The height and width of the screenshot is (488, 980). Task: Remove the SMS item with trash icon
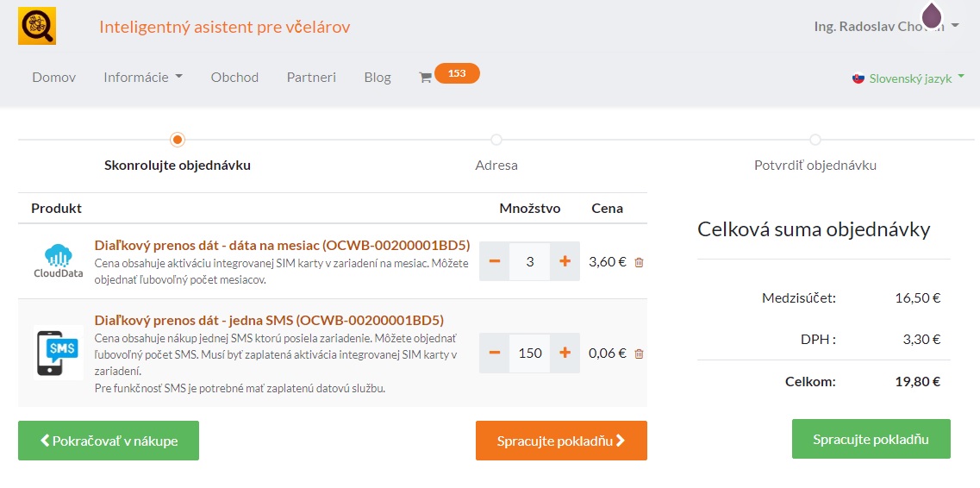point(639,353)
